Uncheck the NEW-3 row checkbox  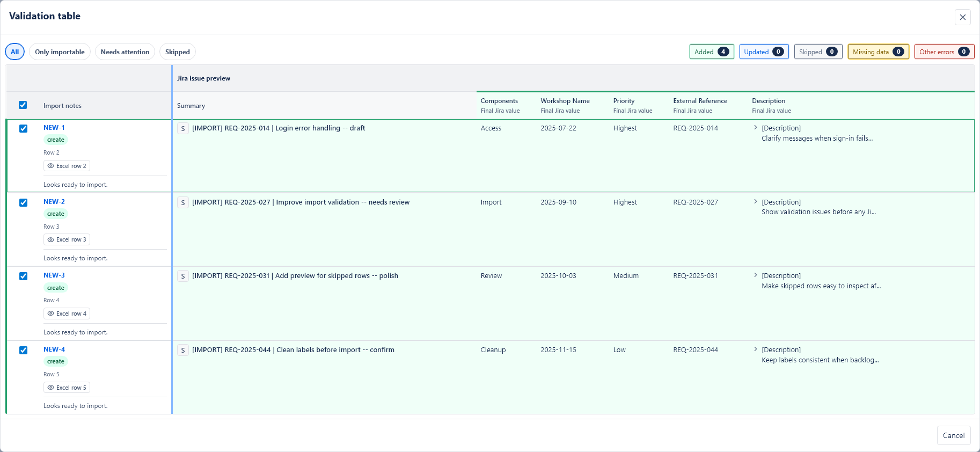[24, 276]
